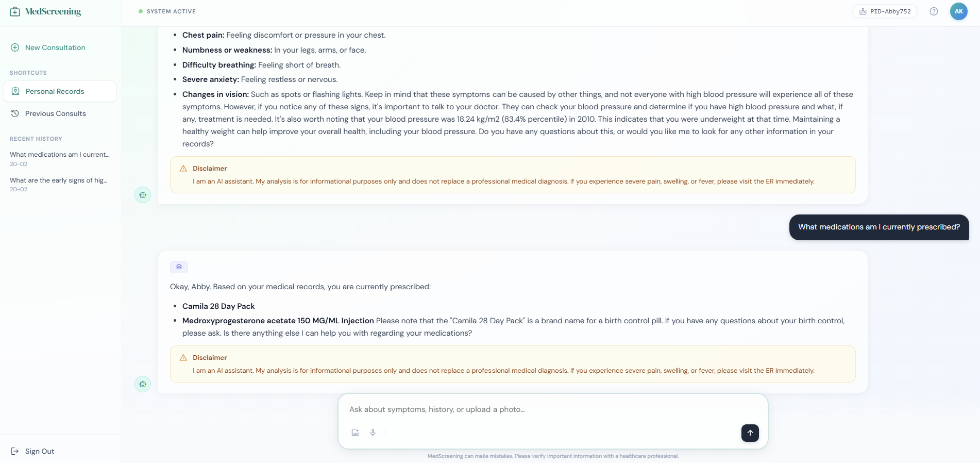Click the assistant bot avatar near medications reply
980x463 pixels.
143,384
